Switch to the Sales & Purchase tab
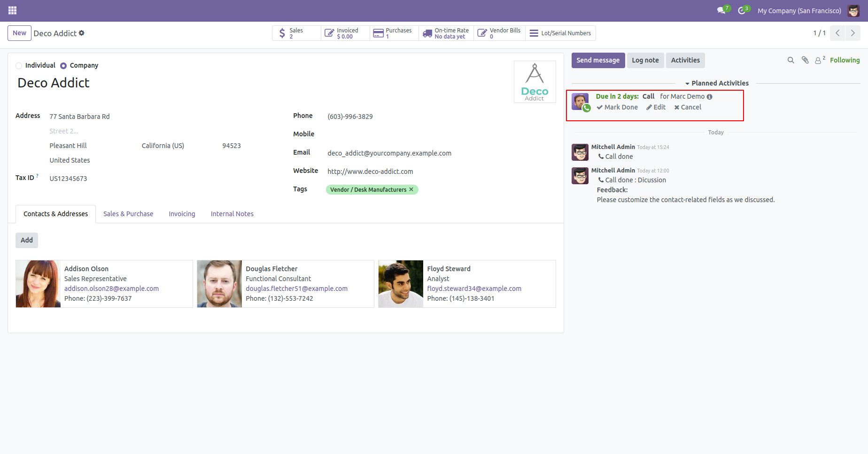This screenshot has width=868, height=454. (128, 214)
